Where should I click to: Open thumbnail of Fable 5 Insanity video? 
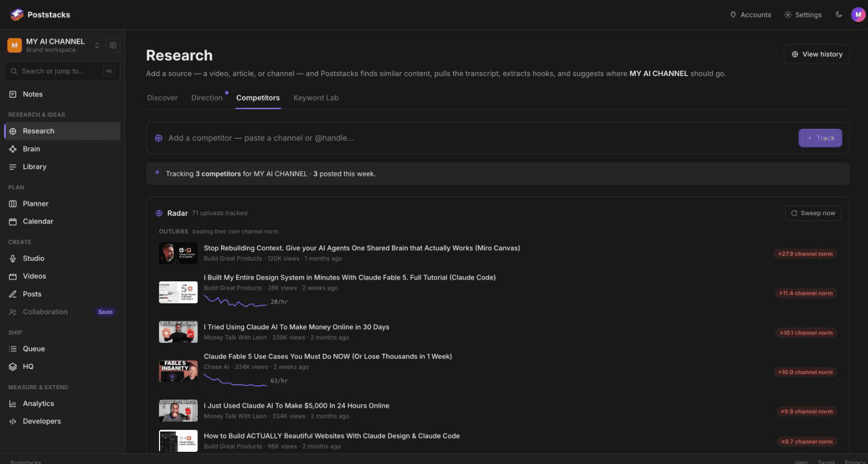pos(178,371)
